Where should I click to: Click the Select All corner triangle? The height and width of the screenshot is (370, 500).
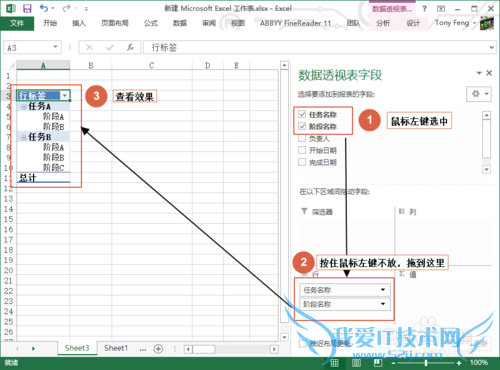pyautogui.click(x=11, y=65)
